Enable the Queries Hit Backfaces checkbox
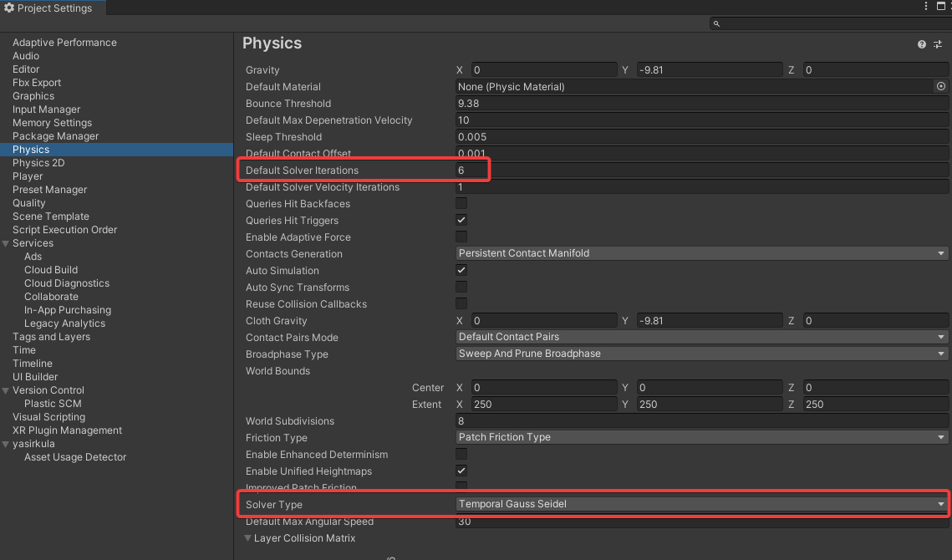The height and width of the screenshot is (560, 952). (461, 203)
